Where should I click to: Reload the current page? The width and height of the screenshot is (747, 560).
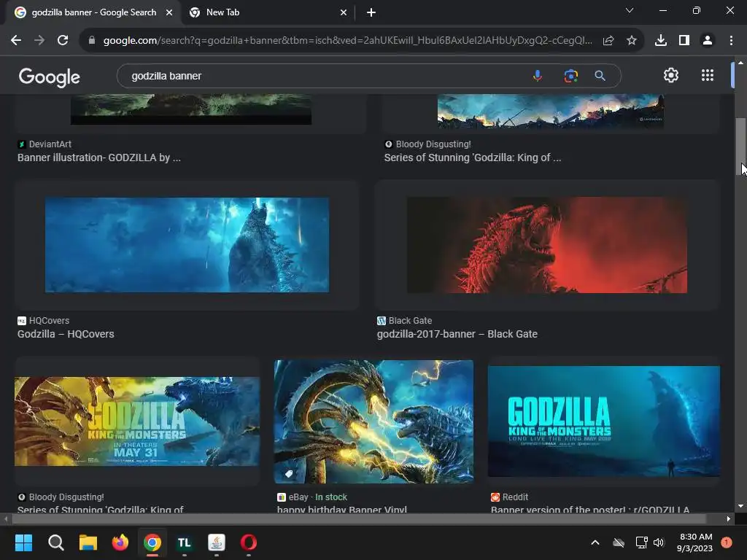click(63, 41)
